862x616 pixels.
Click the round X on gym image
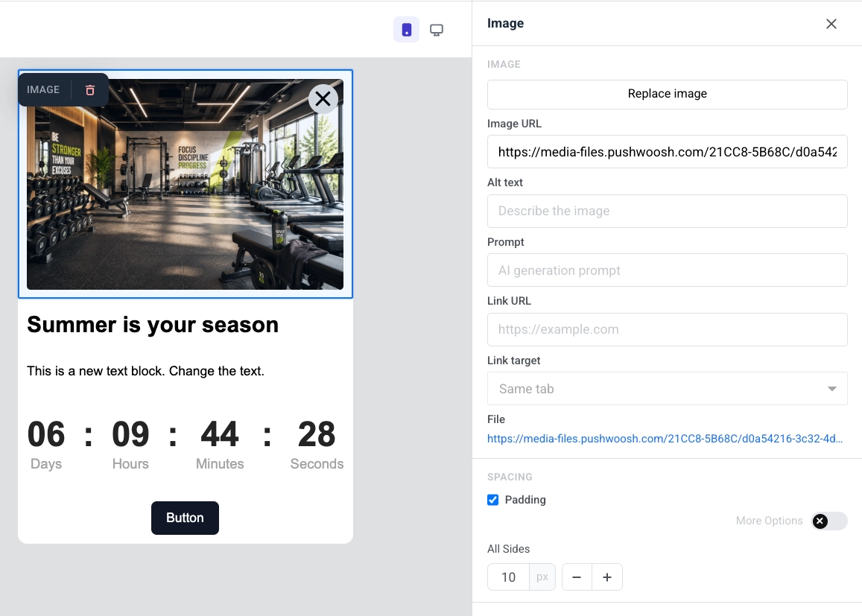point(323,99)
